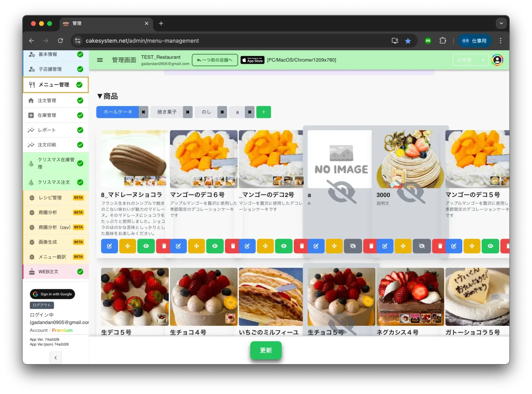Click the 一つ前の店舗へ button

(x=215, y=60)
